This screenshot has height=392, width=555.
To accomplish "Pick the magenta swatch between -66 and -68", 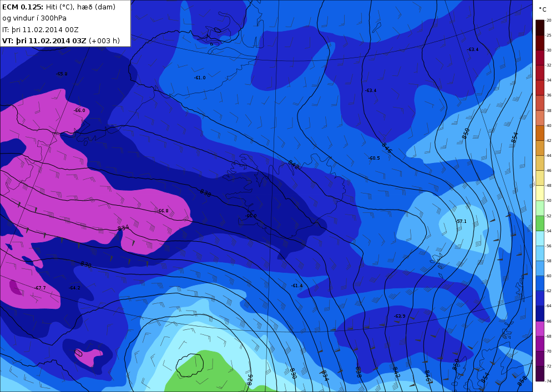I will click(540, 328).
